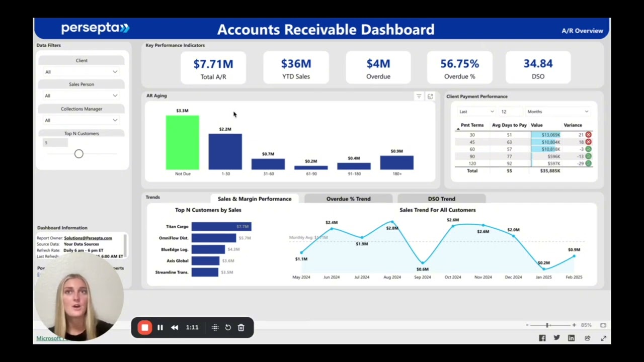This screenshot has height=362, width=644.
Task: Click the filter icon above AR Aging chart
Action: tap(419, 97)
